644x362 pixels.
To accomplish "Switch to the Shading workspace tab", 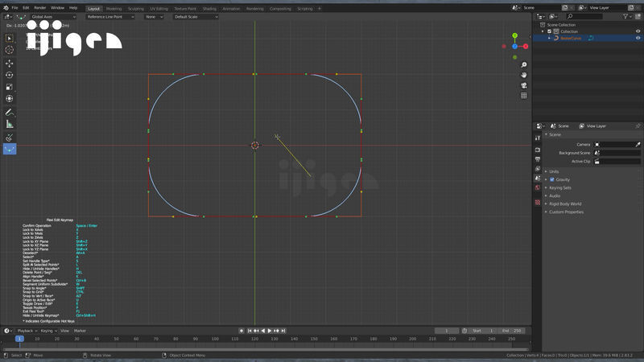I will (x=209, y=9).
